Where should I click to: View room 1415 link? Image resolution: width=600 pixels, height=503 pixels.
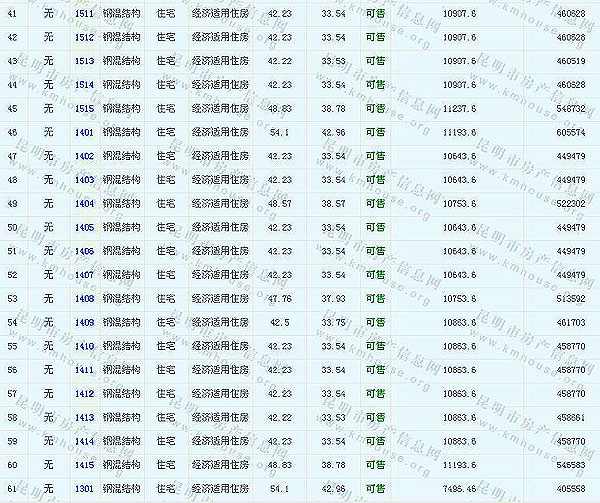(84, 465)
